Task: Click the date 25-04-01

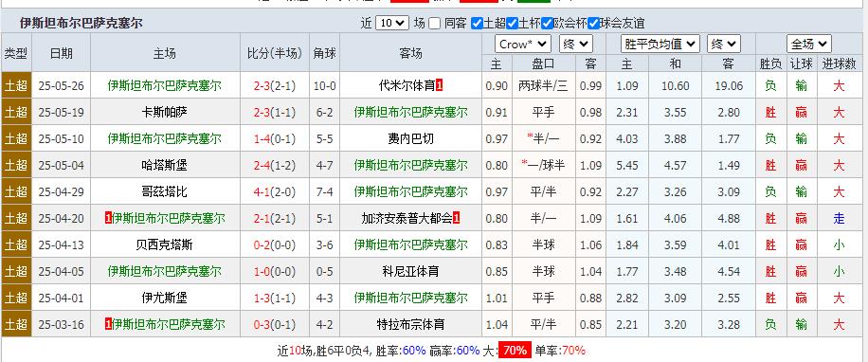Action: (x=62, y=299)
